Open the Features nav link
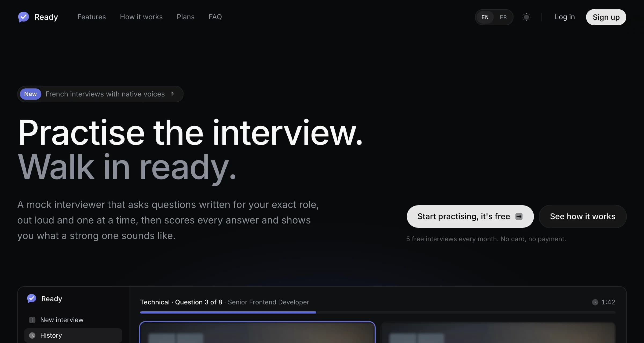This screenshot has width=644, height=343. (92, 17)
